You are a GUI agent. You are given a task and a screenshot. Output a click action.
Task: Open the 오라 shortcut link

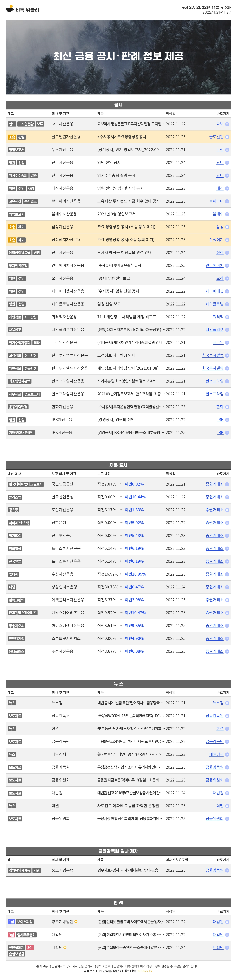click(x=220, y=279)
